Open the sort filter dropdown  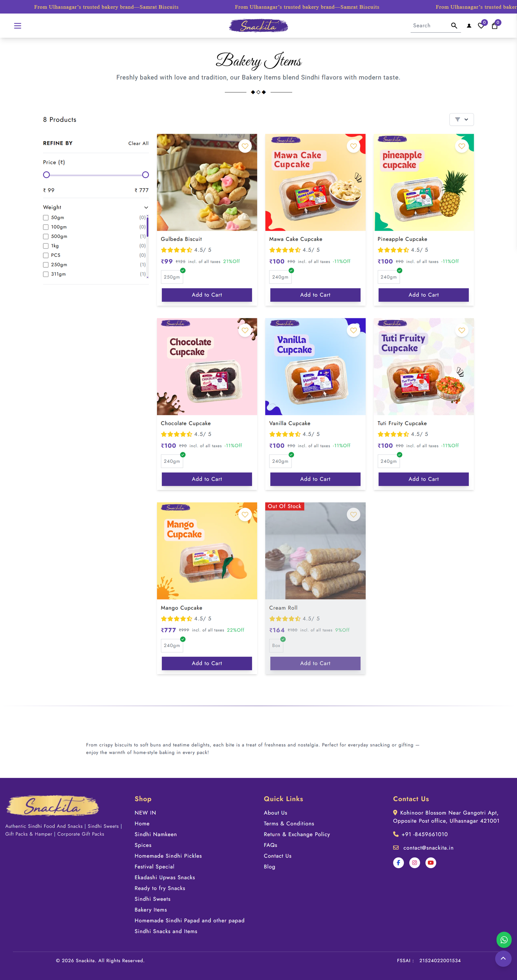461,120
